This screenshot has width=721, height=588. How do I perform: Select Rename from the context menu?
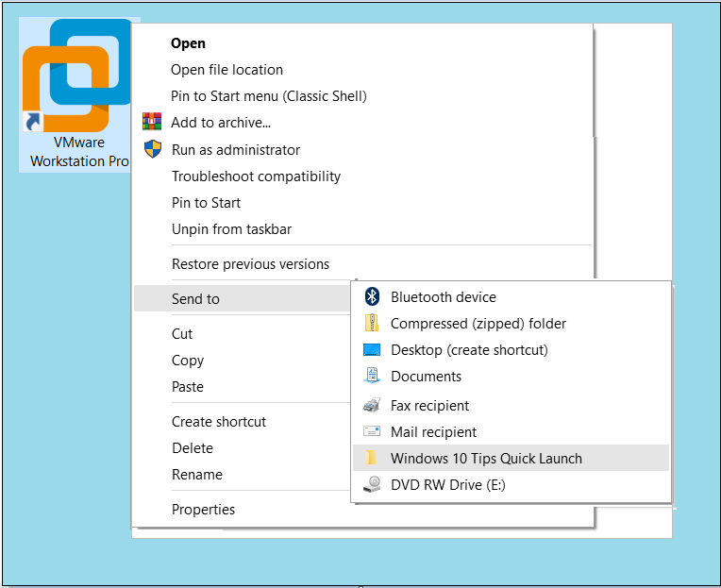coord(243,475)
